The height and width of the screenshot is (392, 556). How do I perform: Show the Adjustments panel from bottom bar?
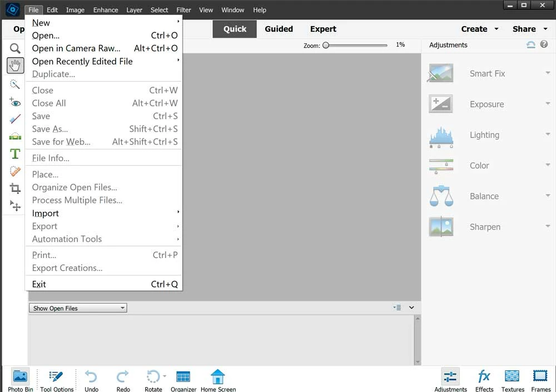coord(450,380)
